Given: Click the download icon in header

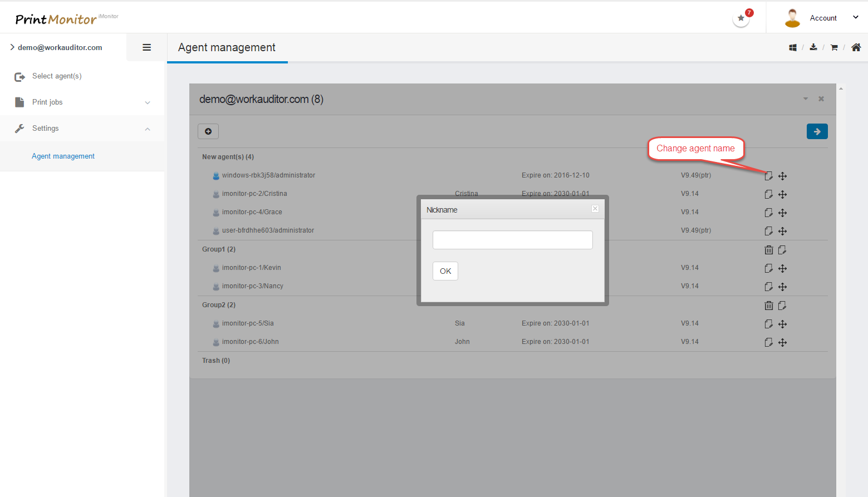Looking at the screenshot, I should coord(813,47).
